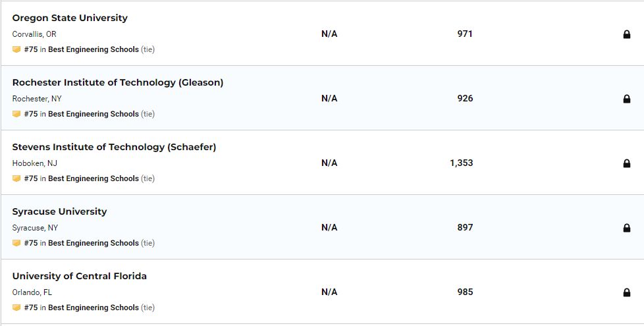The height and width of the screenshot is (326, 644).
Task: Open University of Central Florida link
Action: (x=79, y=276)
